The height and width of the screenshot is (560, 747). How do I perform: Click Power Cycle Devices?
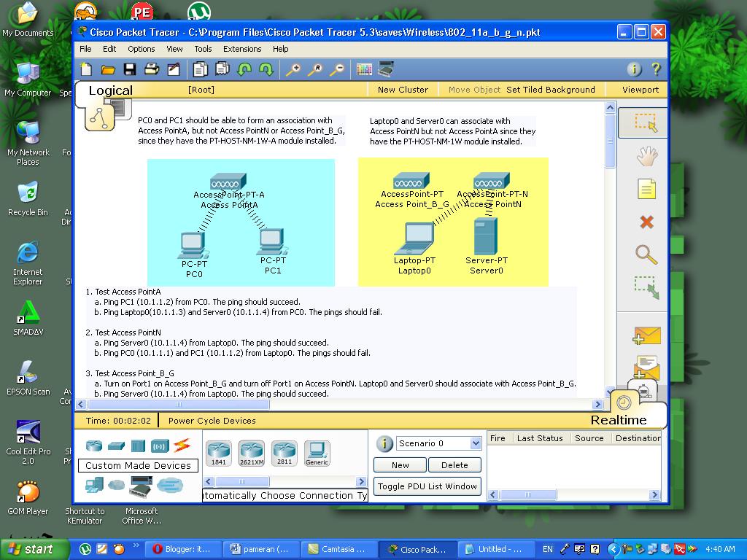pos(212,421)
